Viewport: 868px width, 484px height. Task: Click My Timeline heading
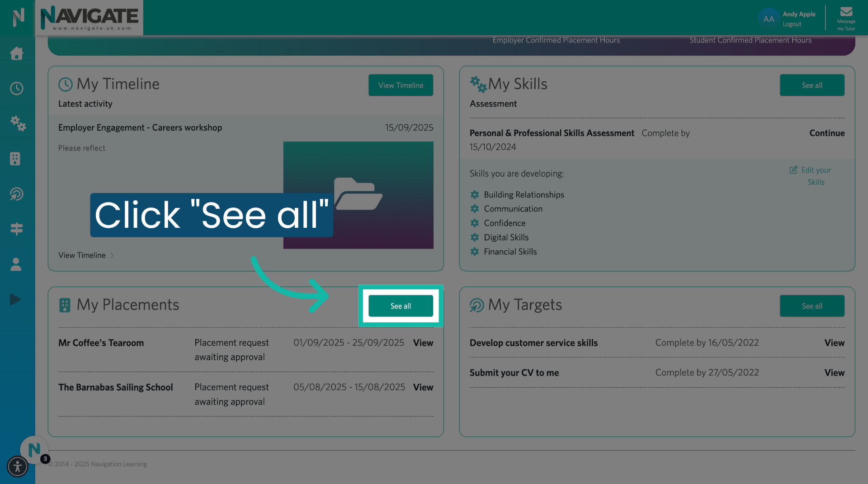click(118, 84)
